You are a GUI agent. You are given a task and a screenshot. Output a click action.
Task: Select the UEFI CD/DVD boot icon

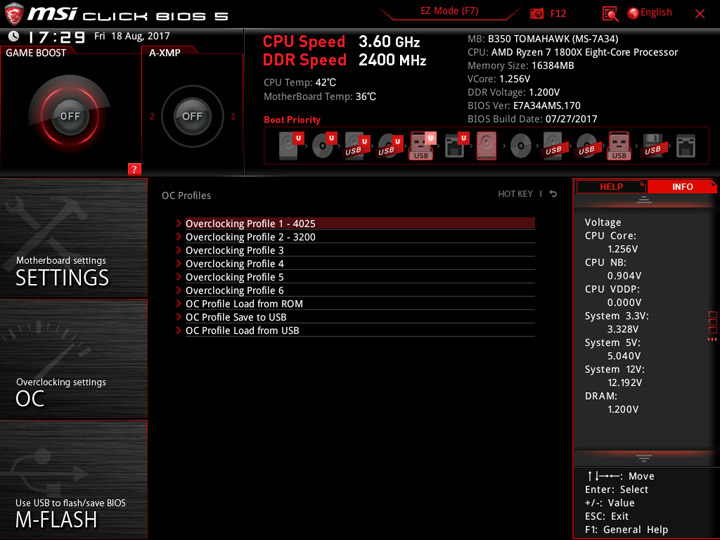tap(324, 146)
